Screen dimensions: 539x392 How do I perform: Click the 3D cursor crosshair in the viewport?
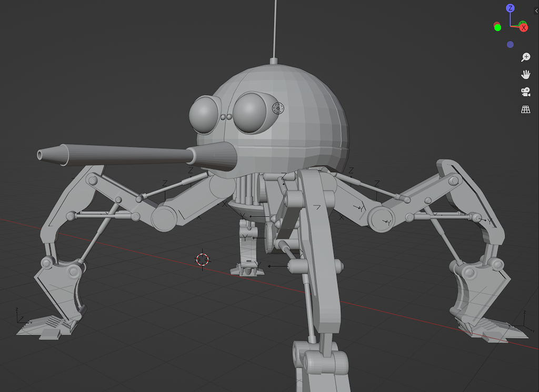tap(203, 259)
